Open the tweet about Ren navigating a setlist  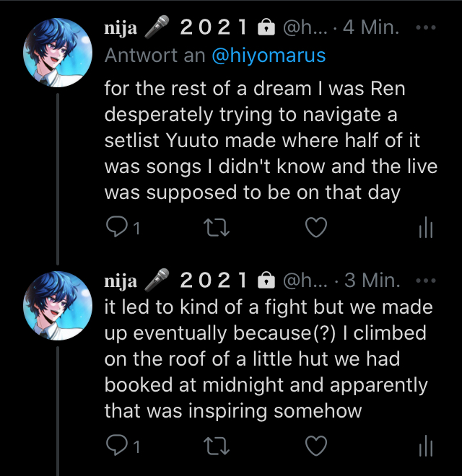271,141
